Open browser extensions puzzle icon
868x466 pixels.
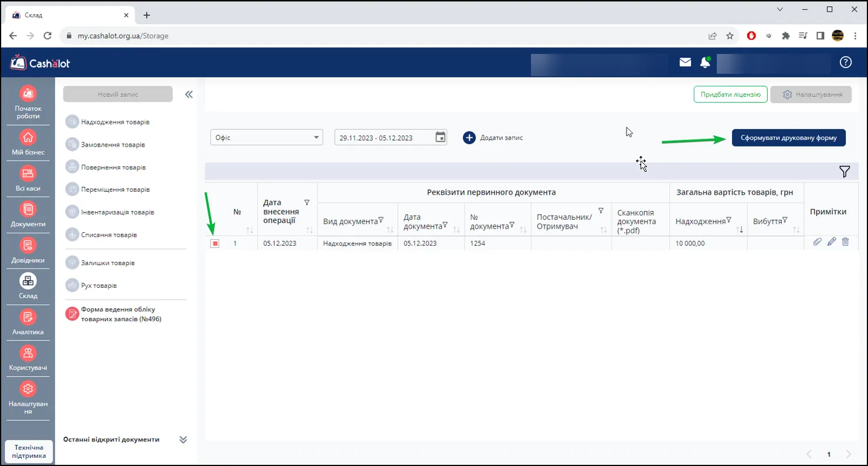(786, 36)
